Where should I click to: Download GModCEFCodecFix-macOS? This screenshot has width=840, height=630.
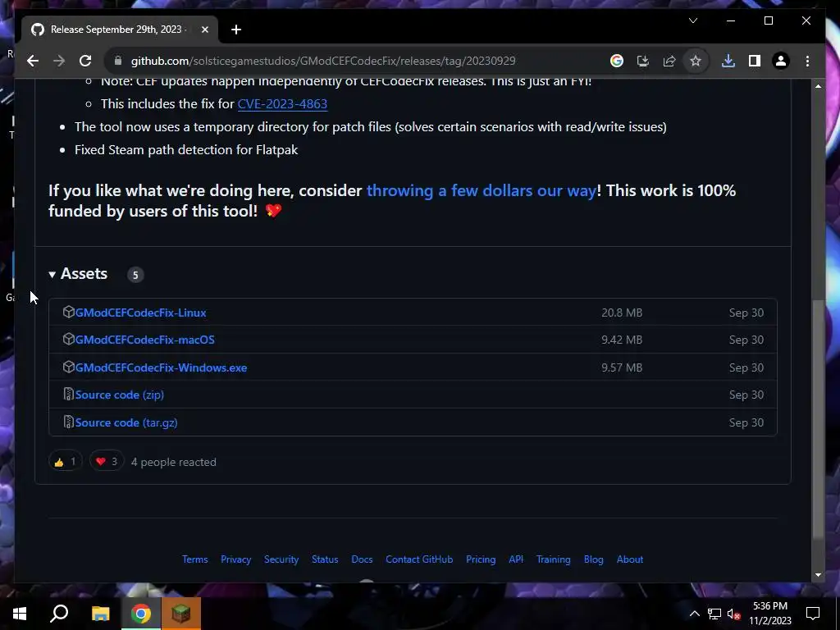click(144, 340)
